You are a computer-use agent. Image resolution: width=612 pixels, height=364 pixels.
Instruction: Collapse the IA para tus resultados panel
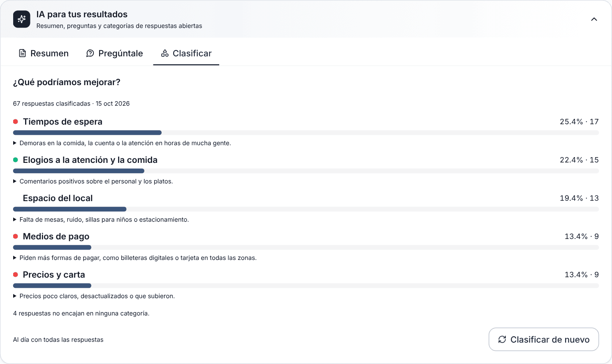point(594,19)
